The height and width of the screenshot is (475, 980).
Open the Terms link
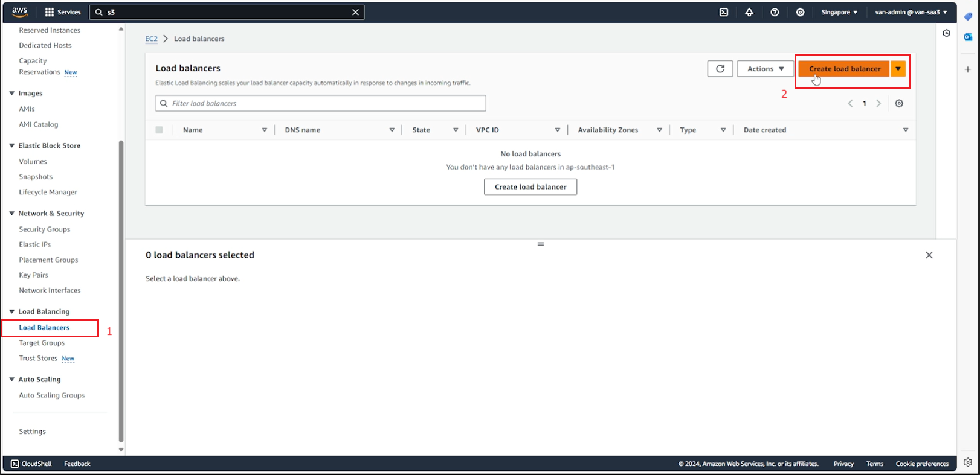point(874,464)
